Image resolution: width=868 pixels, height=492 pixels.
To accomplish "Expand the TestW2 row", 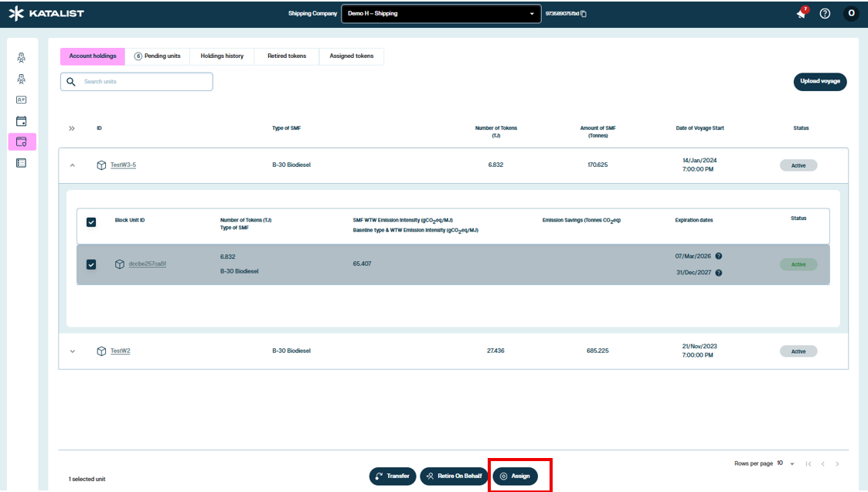I will point(73,351).
